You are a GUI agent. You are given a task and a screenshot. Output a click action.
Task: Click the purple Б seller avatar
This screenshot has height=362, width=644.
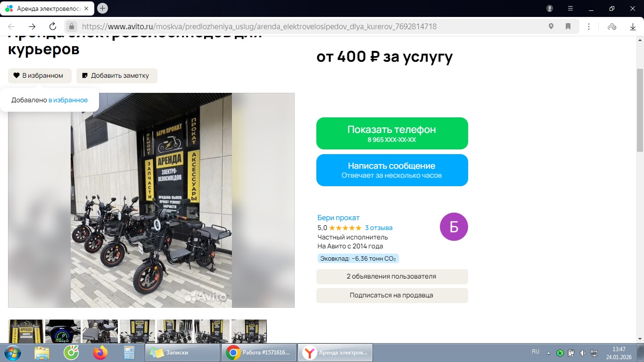[x=454, y=227]
